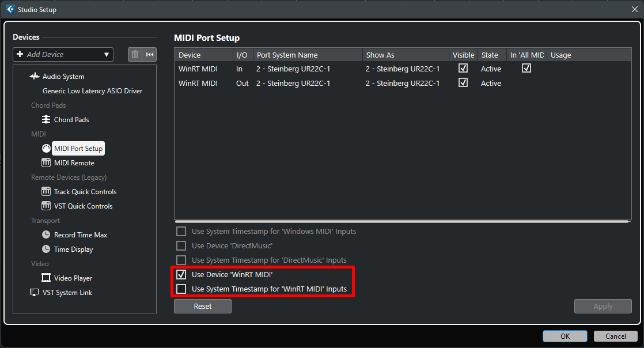
Task: Enable System Timestamp for 'WinRT MIDI' Inputs
Action: [181, 289]
